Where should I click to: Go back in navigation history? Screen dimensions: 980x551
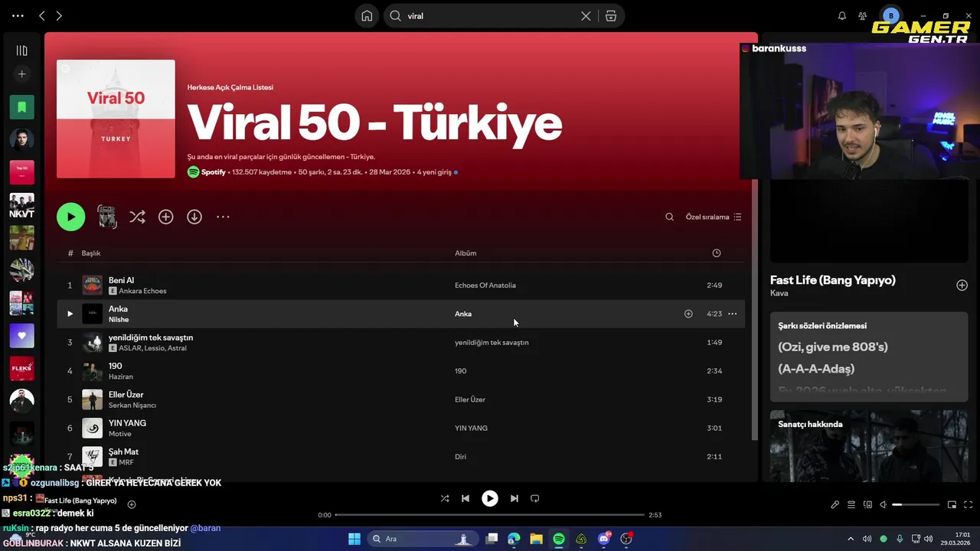[x=42, y=15]
